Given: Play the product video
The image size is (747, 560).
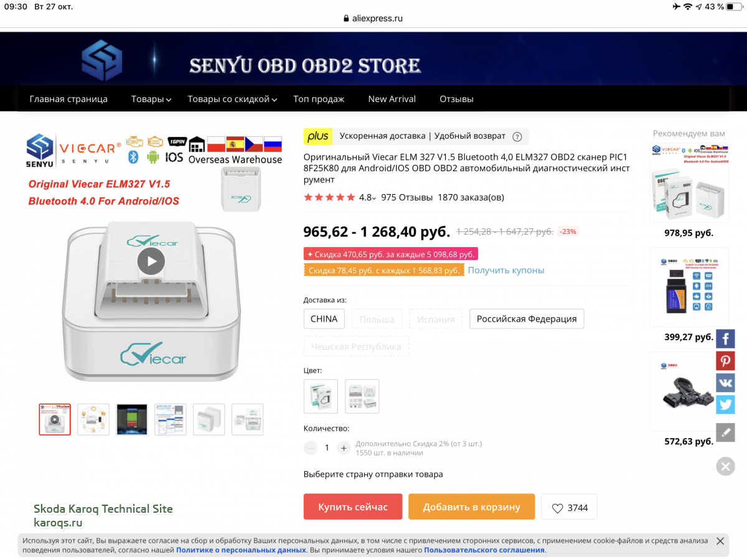Looking at the screenshot, I should tap(151, 261).
